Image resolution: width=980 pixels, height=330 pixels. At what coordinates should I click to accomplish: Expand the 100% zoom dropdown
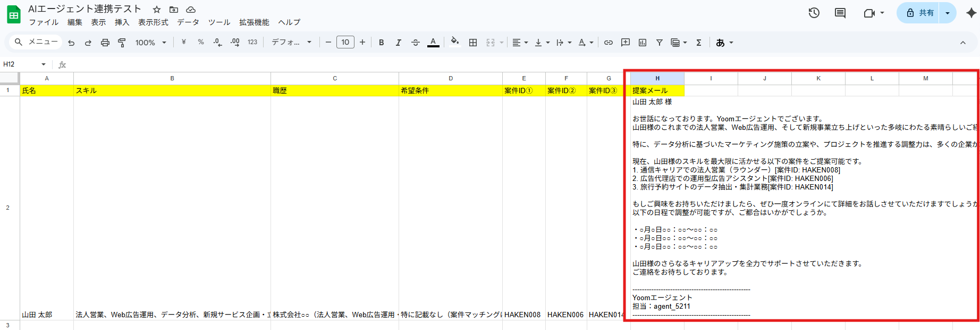coord(150,43)
